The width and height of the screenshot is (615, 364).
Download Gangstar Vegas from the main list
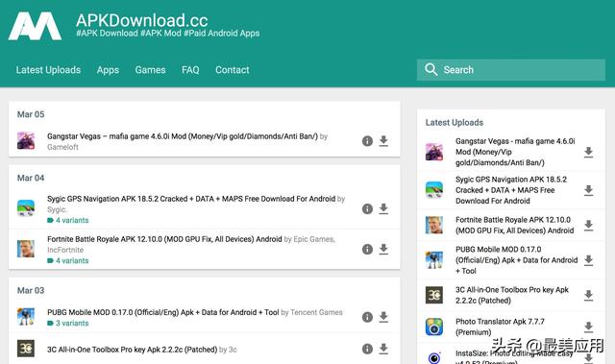[x=383, y=140]
